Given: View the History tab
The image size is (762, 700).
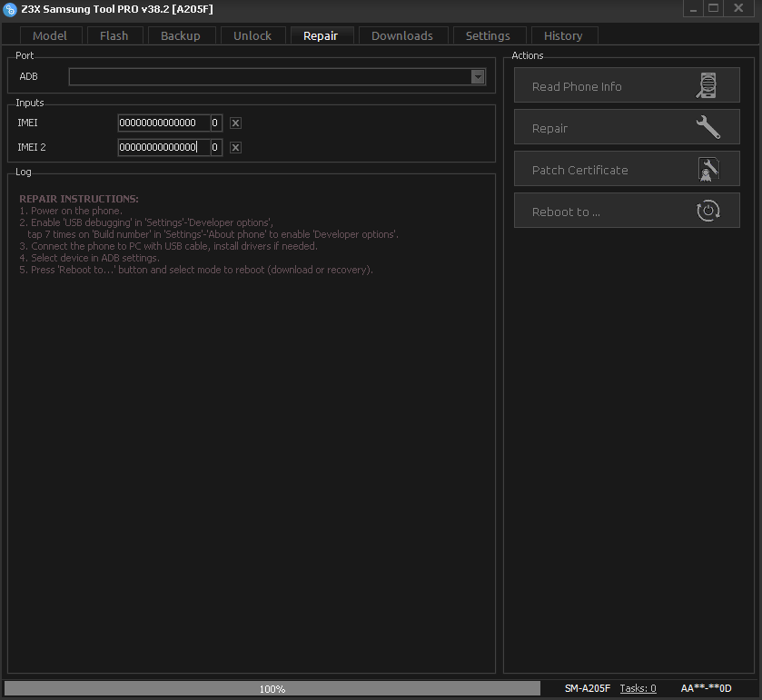Looking at the screenshot, I should tap(563, 36).
